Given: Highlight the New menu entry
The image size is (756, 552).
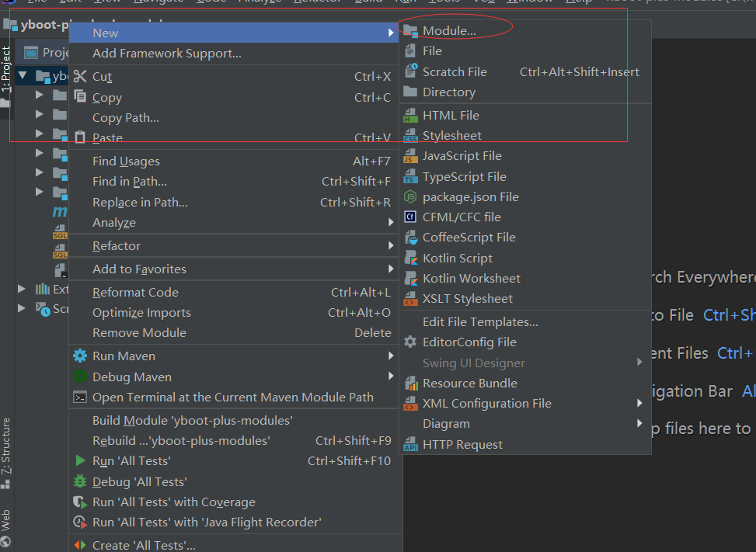Looking at the screenshot, I should point(235,33).
